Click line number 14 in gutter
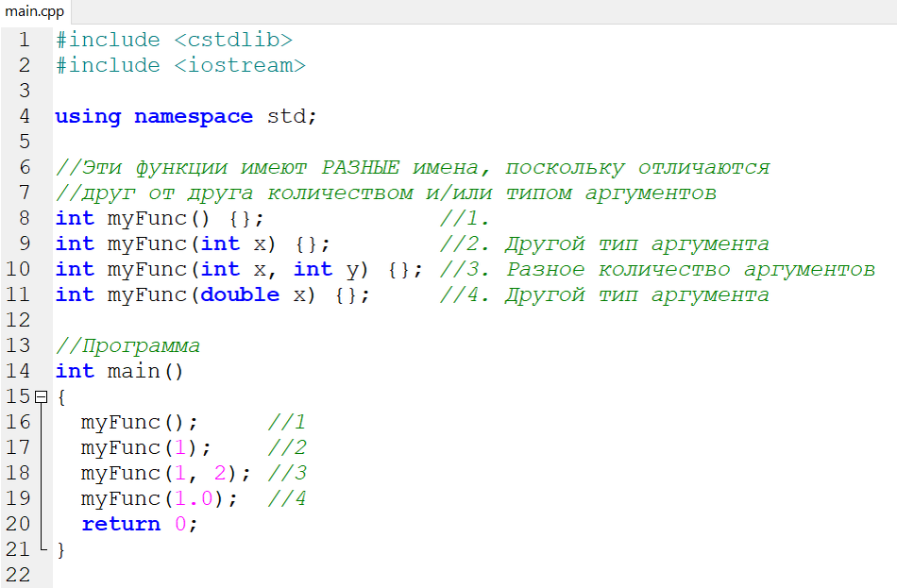The width and height of the screenshot is (897, 588). coord(18,371)
